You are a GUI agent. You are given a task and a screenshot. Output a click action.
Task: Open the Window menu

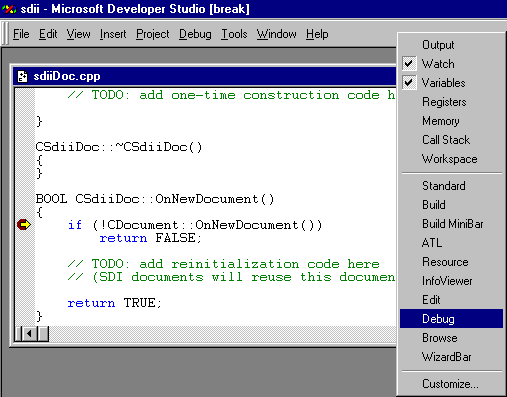pos(276,34)
